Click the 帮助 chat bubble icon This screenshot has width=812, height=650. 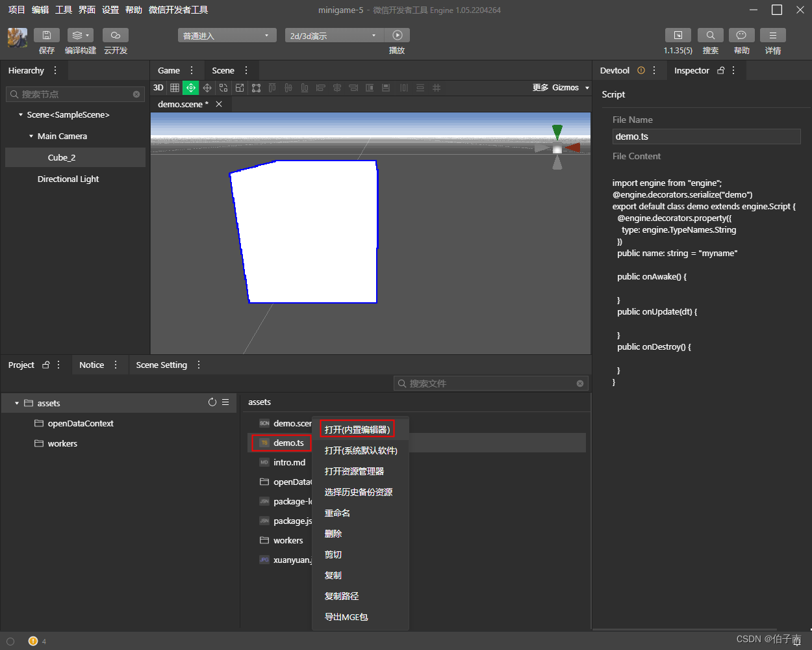742,35
